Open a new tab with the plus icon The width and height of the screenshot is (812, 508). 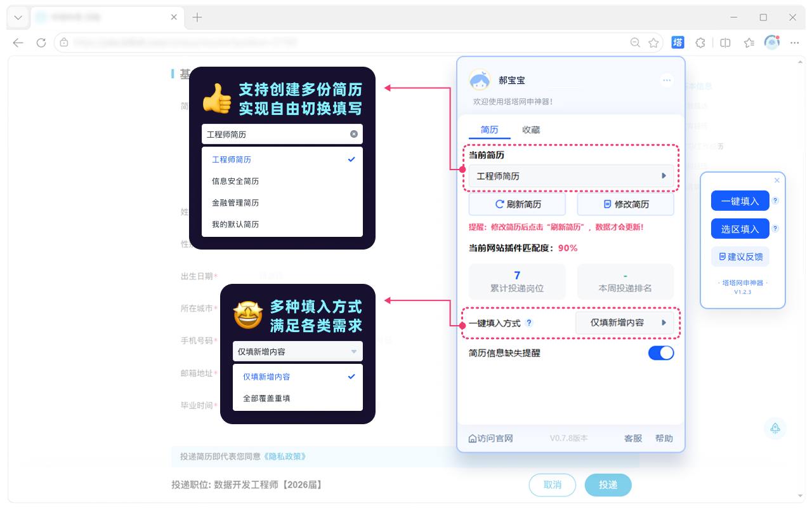197,18
